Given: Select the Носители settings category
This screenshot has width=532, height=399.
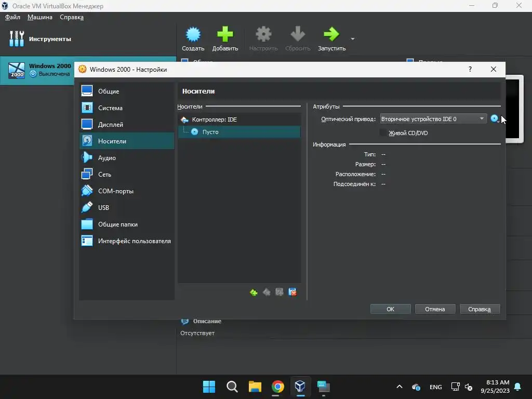Looking at the screenshot, I should tap(127, 141).
